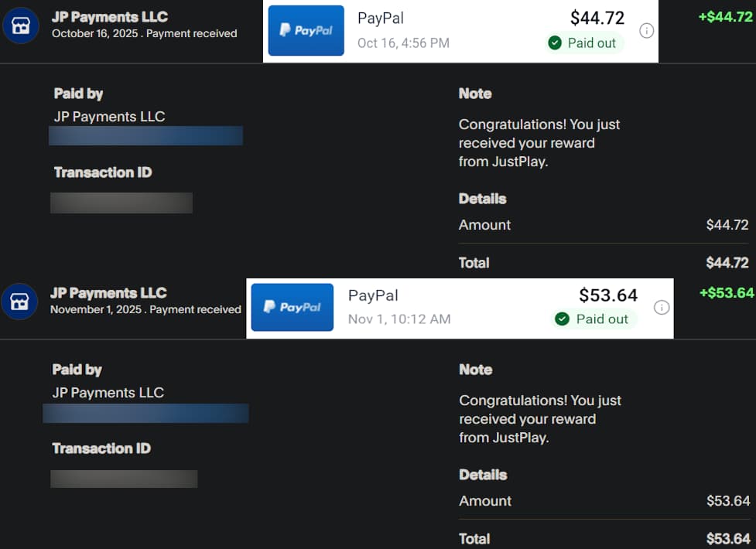Click the blurred payer email in the November payment
The height and width of the screenshot is (549, 756).
tap(145, 413)
